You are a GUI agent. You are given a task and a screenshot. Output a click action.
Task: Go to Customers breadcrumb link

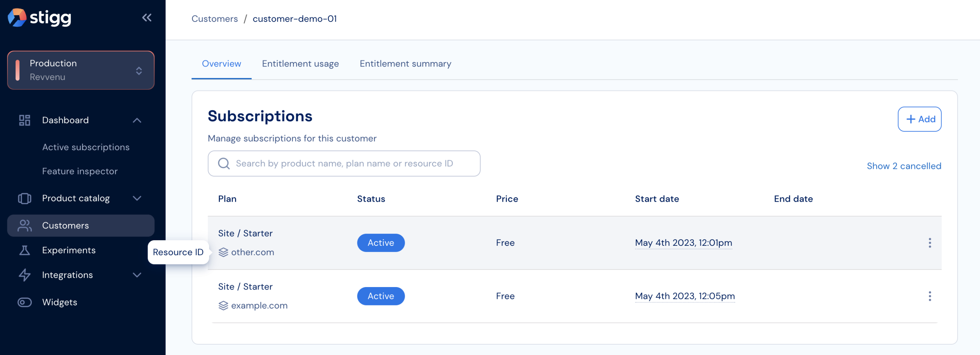215,19
